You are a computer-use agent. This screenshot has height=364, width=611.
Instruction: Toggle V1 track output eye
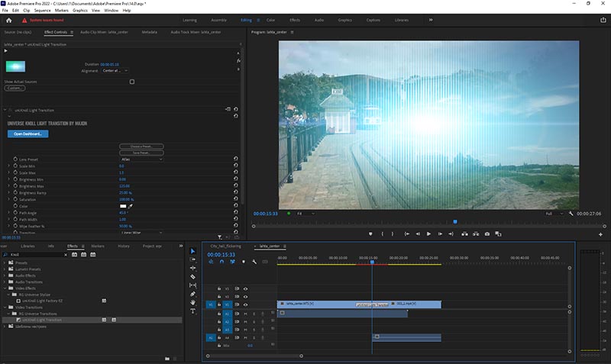coord(245,304)
